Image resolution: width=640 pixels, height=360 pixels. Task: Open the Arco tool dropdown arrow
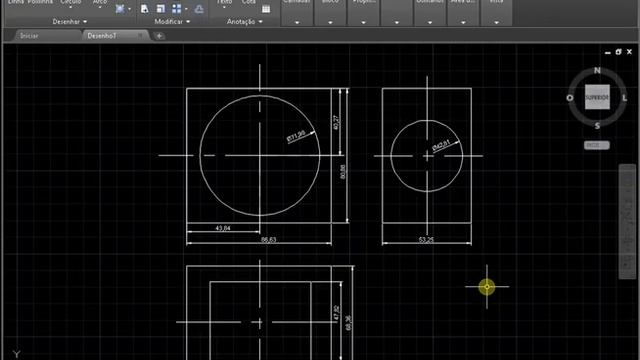click(x=100, y=7)
